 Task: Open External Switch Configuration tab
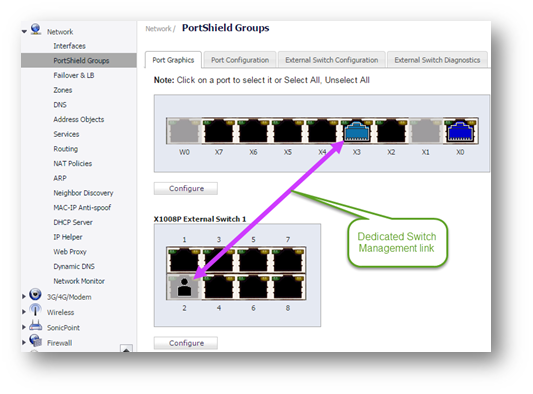click(x=331, y=60)
